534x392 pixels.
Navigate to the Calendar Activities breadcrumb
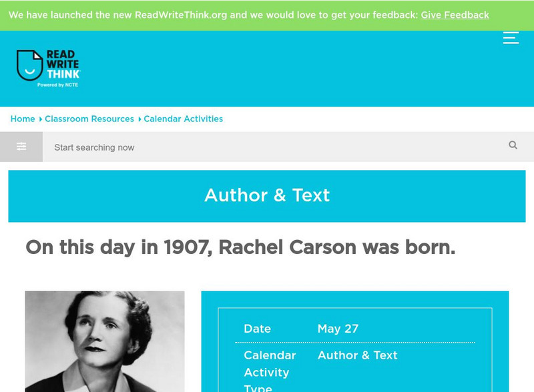pyautogui.click(x=184, y=119)
